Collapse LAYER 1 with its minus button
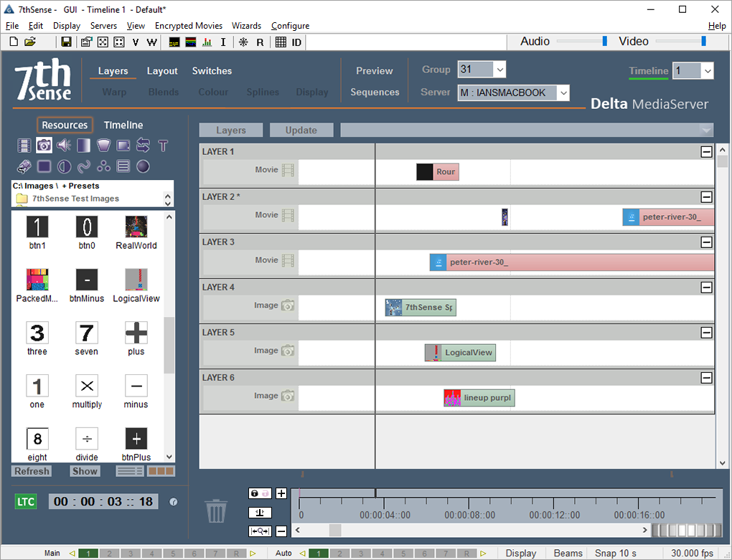The width and height of the screenshot is (732, 560). (x=706, y=152)
